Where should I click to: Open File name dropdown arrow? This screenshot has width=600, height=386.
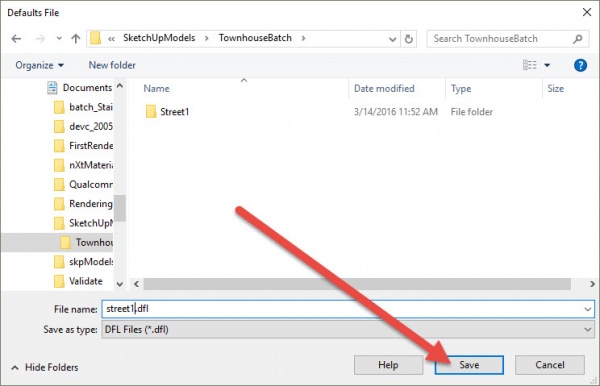pos(588,309)
